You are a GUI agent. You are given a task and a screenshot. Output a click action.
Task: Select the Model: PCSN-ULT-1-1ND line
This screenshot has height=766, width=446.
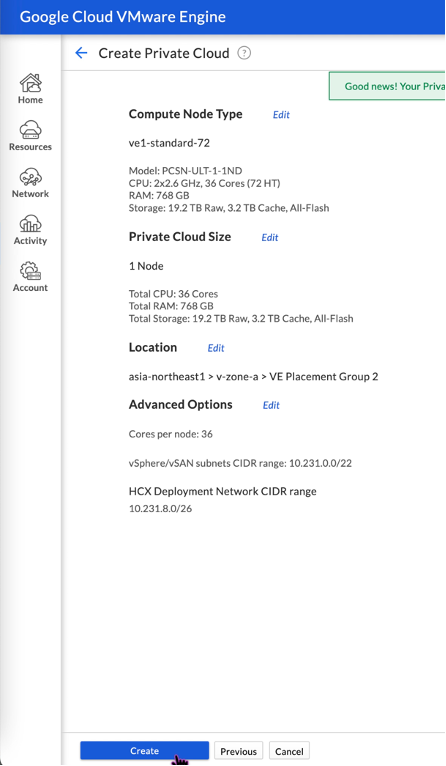point(186,170)
